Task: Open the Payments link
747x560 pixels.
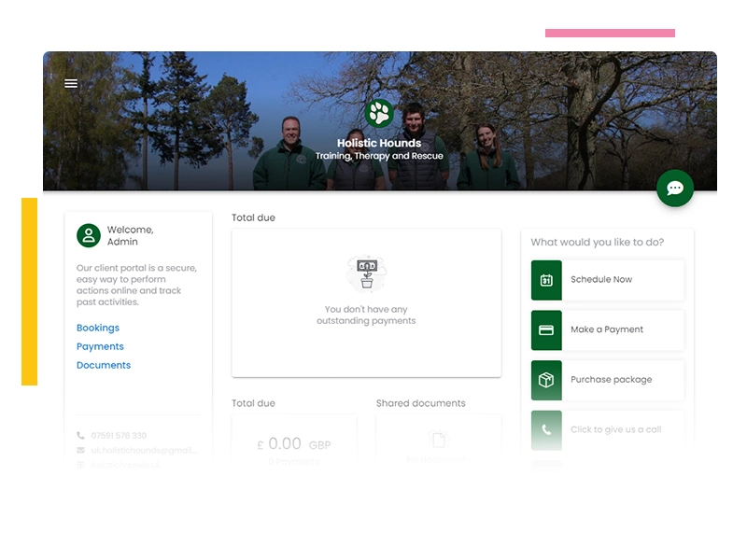Action: (x=100, y=346)
